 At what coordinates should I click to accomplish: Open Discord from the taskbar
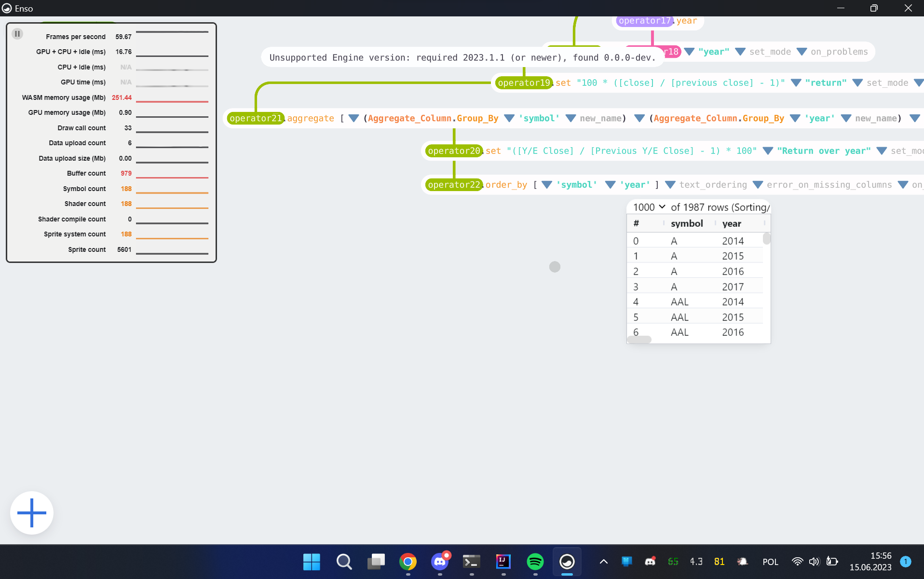click(x=439, y=562)
